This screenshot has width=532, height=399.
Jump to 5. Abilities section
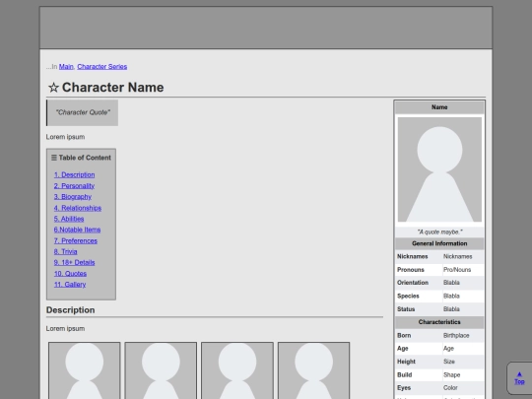point(69,219)
